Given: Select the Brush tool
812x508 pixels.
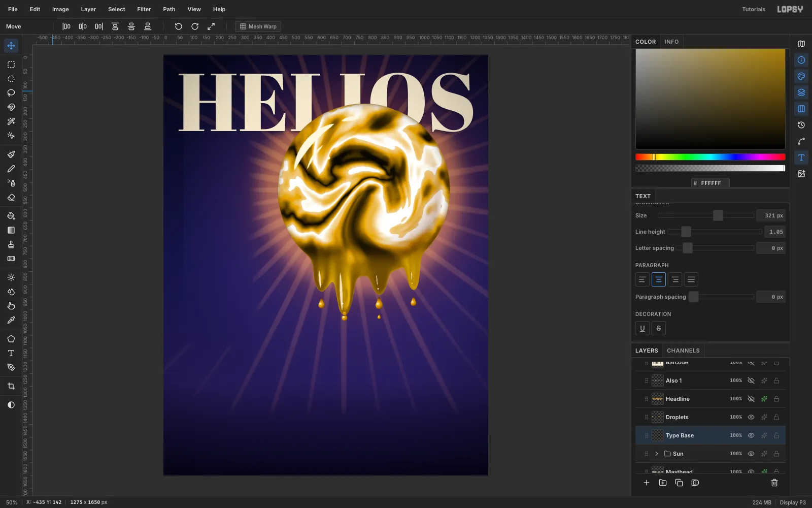Looking at the screenshot, I should 11,154.
